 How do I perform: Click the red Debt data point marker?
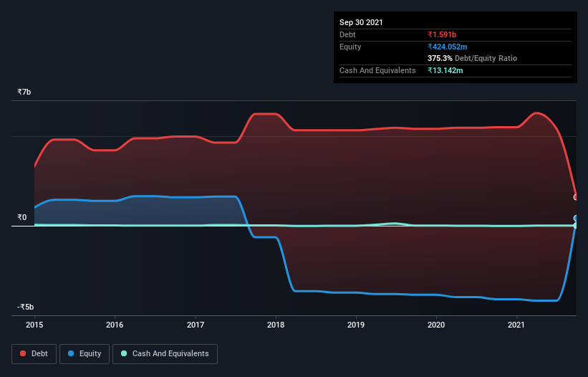coord(576,197)
